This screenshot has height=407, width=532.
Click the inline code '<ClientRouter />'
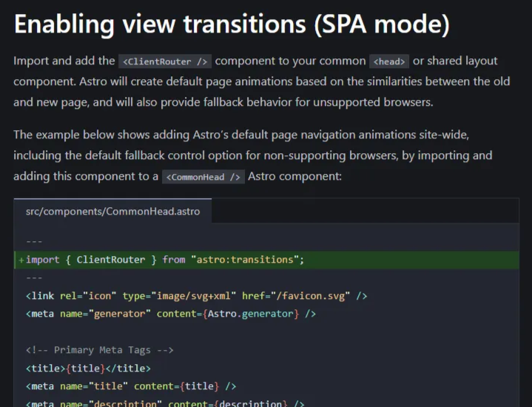165,61
